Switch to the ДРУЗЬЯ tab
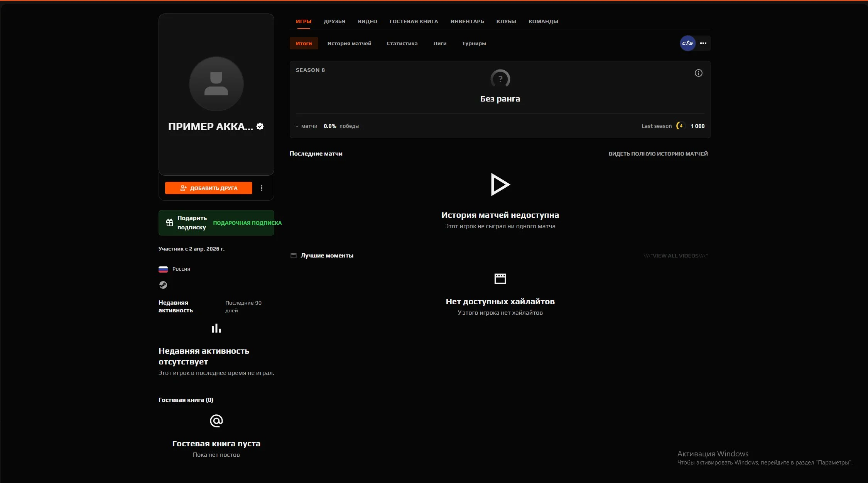 click(334, 22)
